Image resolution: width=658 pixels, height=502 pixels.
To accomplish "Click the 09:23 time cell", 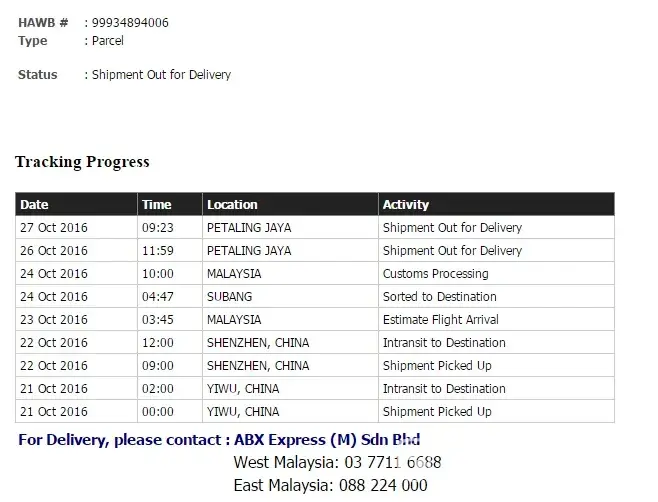I will pyautogui.click(x=157, y=228).
